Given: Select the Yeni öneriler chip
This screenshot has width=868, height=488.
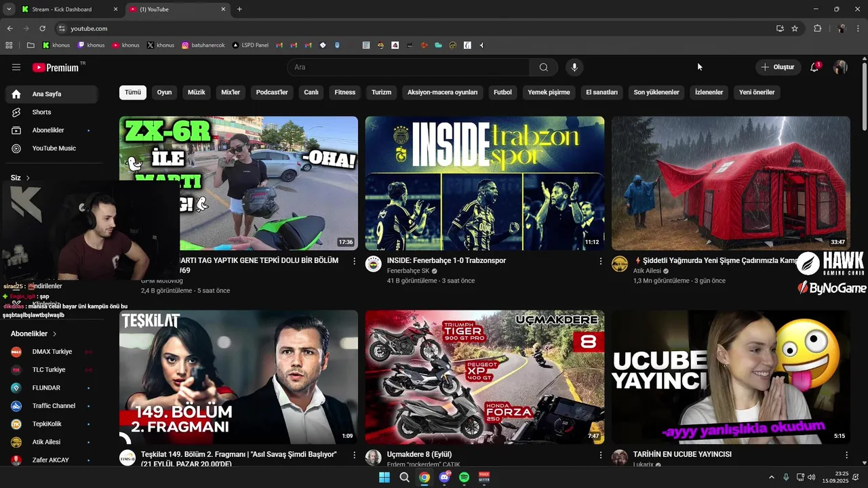Looking at the screenshot, I should [757, 92].
